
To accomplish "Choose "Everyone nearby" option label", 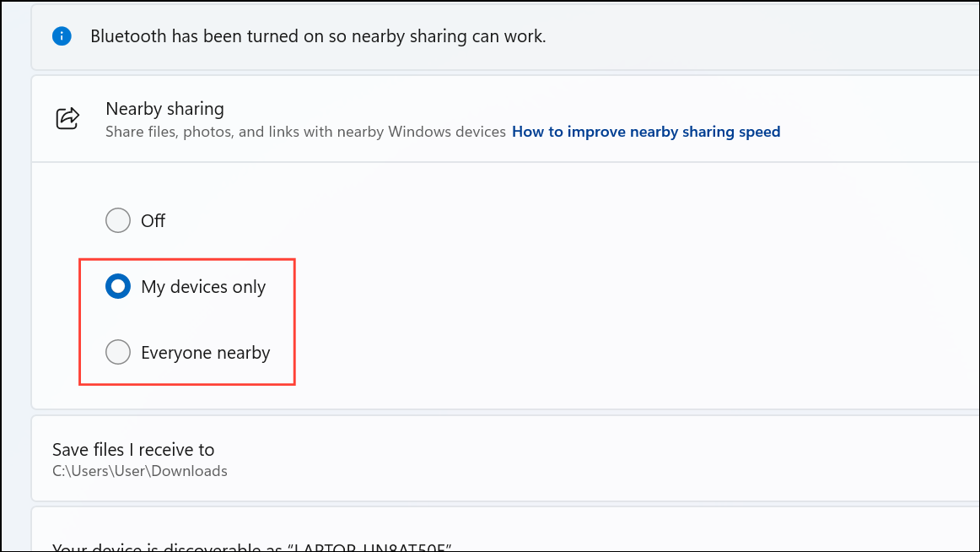I will click(x=206, y=352).
